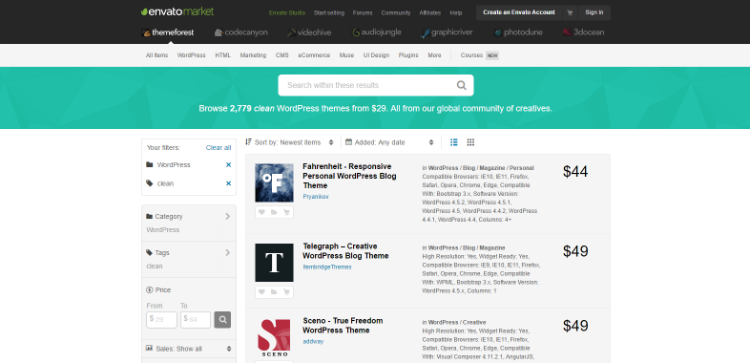Open Fahrenheit Responsive Personal WordPress Blog Theme title
This screenshot has width=750, height=363.
click(349, 176)
